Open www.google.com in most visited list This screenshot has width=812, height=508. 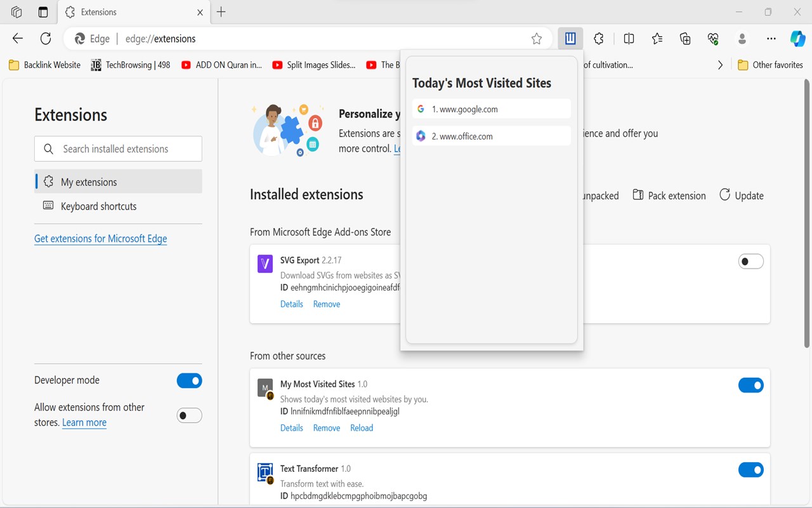pyautogui.click(x=492, y=109)
